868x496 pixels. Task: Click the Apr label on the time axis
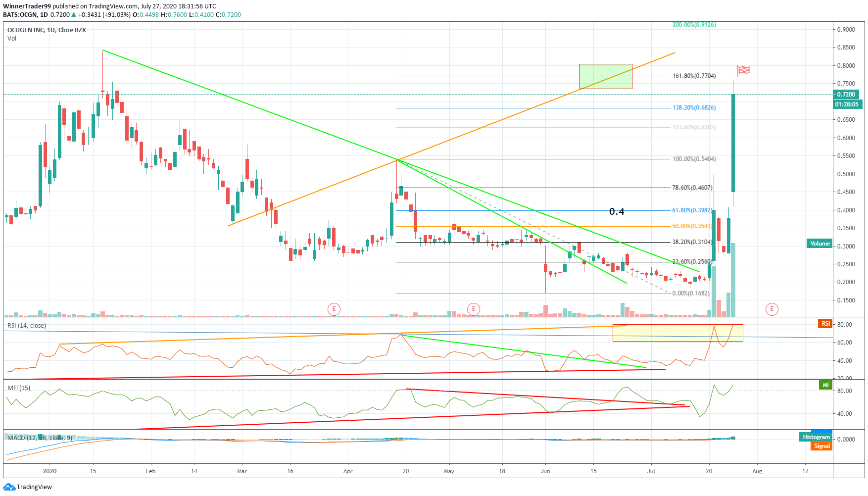coord(348,471)
